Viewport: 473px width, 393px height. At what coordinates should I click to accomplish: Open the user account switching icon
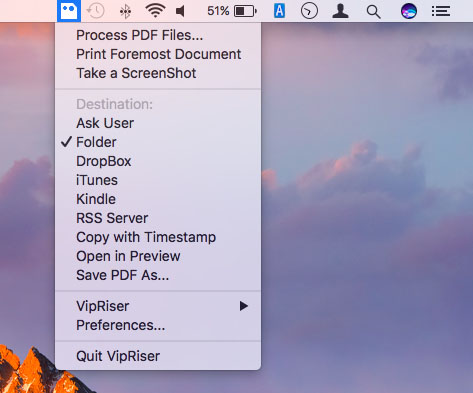(341, 11)
